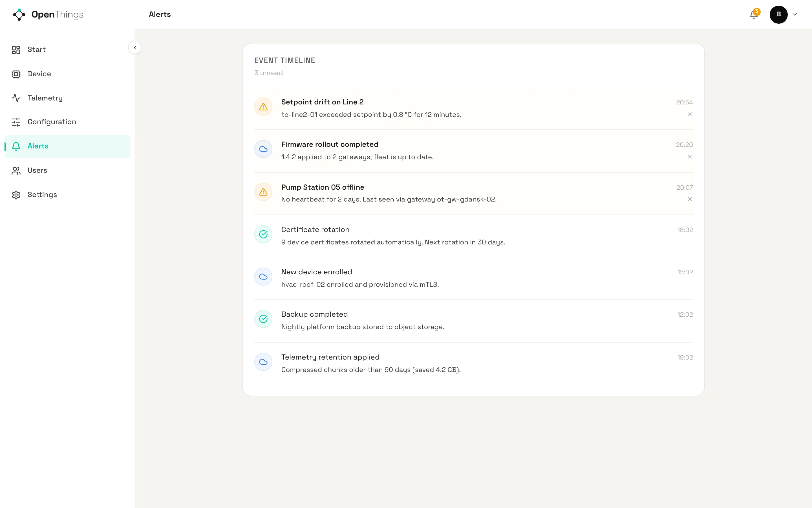
Task: Click the 15:02 timestamp
Action: (685, 272)
